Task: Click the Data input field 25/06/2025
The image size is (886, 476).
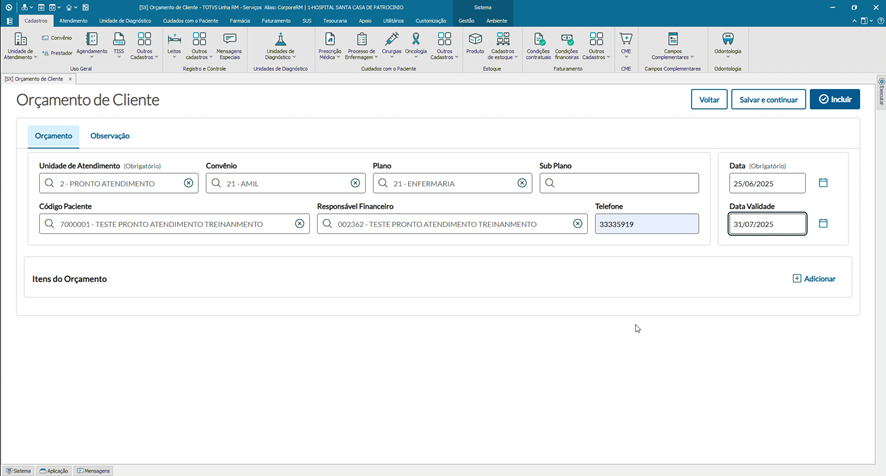Action: pos(767,183)
